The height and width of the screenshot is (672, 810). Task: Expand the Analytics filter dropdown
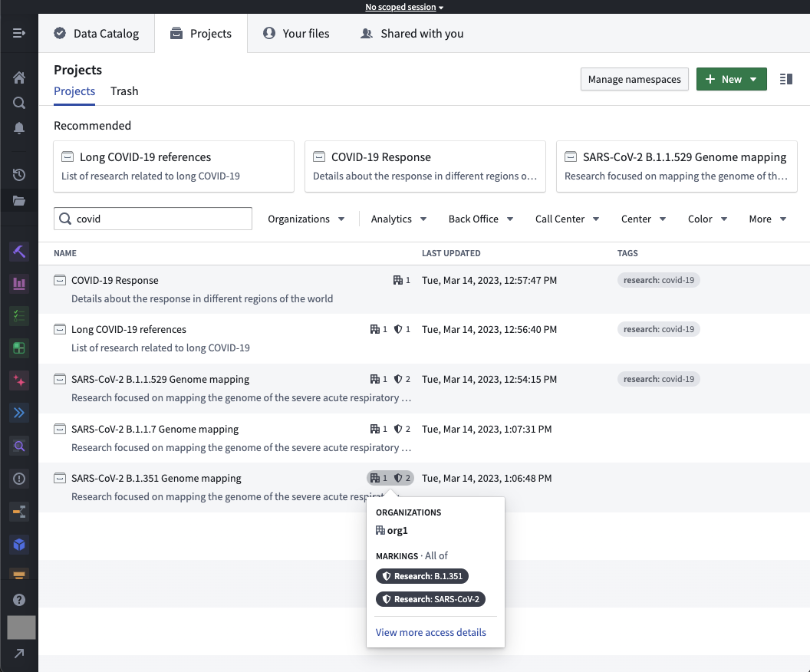[x=398, y=219]
